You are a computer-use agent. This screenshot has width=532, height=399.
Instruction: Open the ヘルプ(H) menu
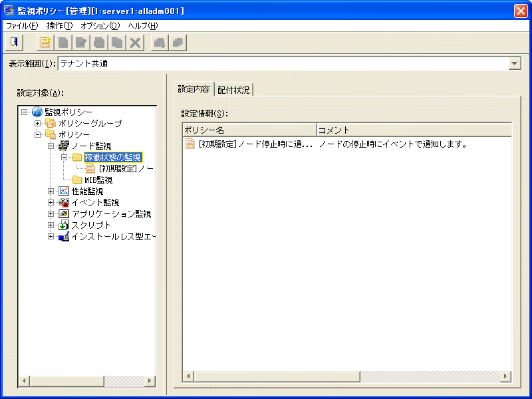pyautogui.click(x=143, y=26)
